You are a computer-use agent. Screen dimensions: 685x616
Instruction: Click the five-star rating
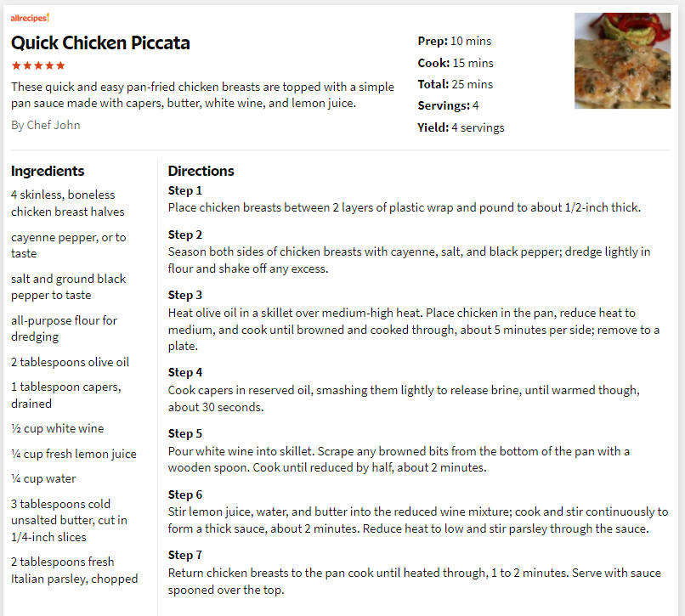coord(38,65)
